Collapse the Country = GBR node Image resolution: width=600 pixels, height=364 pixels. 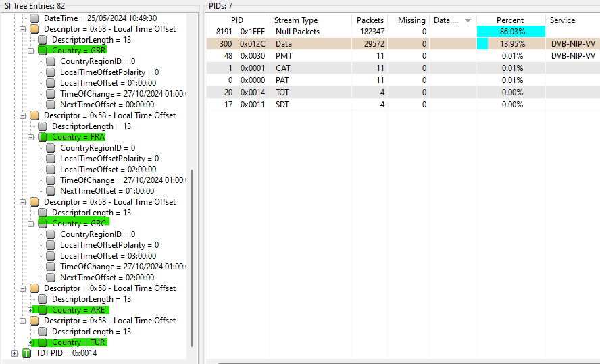tap(30, 51)
